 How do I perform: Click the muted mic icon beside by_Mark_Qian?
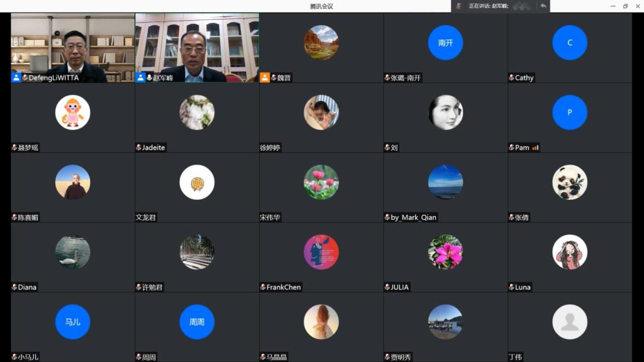[x=387, y=217]
